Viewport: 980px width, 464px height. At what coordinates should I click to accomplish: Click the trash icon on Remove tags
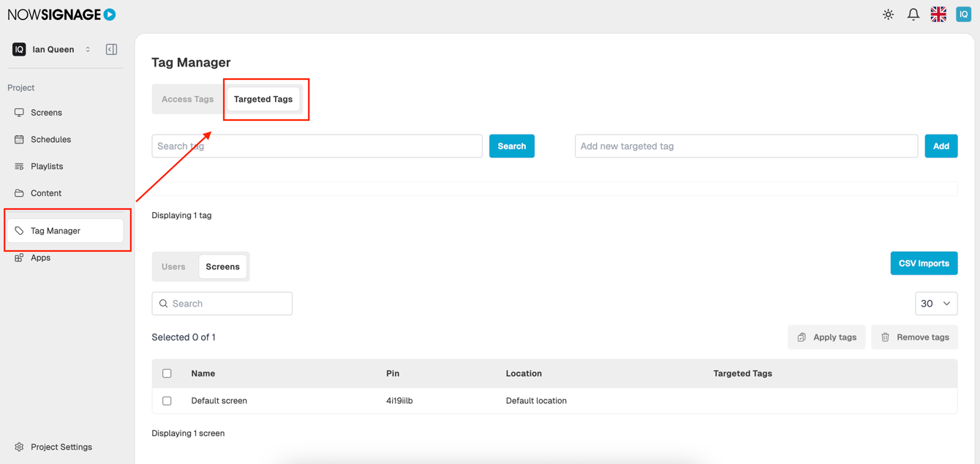click(x=885, y=337)
